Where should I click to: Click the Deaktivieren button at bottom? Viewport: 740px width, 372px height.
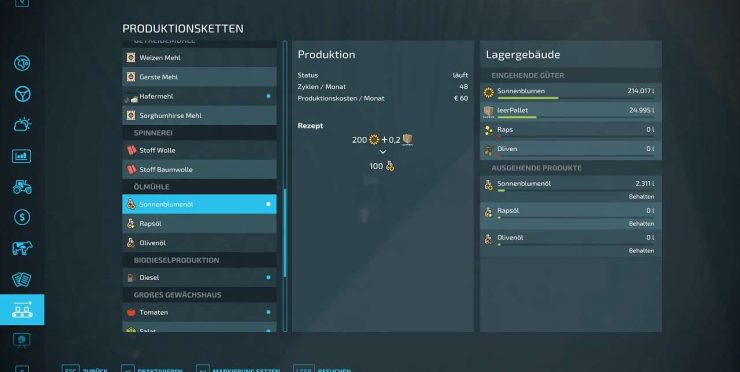pyautogui.click(x=152, y=369)
